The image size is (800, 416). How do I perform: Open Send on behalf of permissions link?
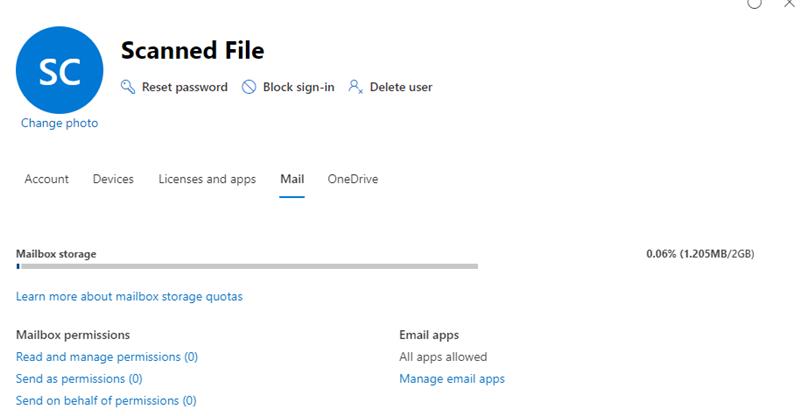[x=106, y=401]
